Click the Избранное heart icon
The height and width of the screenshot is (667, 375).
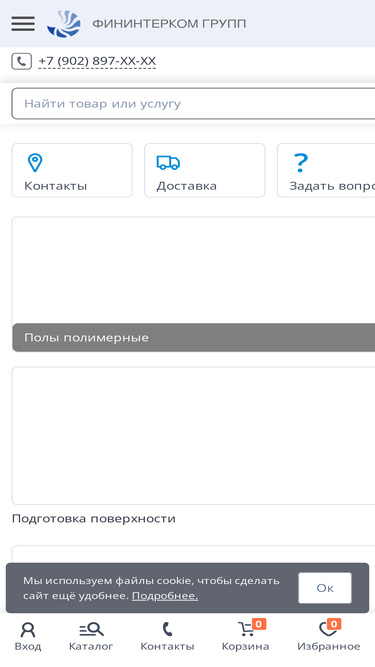pyautogui.click(x=327, y=630)
